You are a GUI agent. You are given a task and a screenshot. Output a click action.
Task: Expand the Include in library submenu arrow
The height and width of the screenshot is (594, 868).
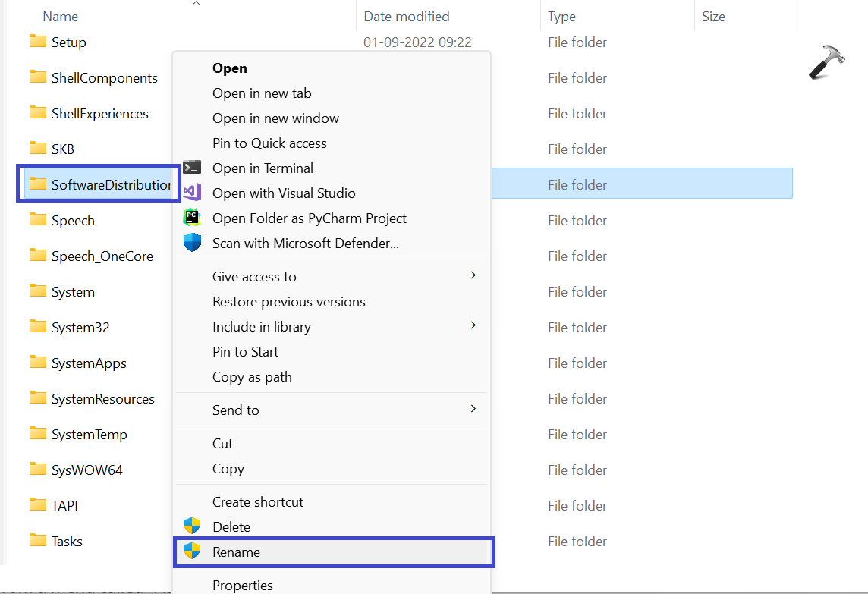click(x=473, y=325)
